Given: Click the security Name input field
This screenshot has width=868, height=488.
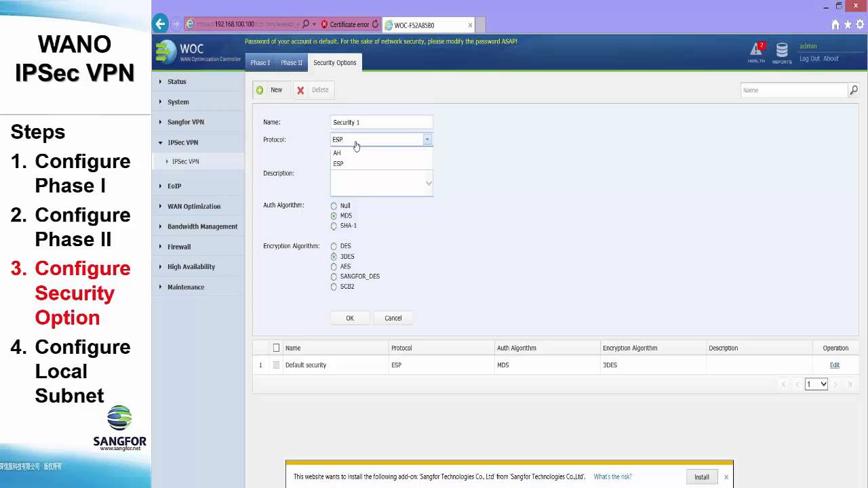Looking at the screenshot, I should pos(381,122).
